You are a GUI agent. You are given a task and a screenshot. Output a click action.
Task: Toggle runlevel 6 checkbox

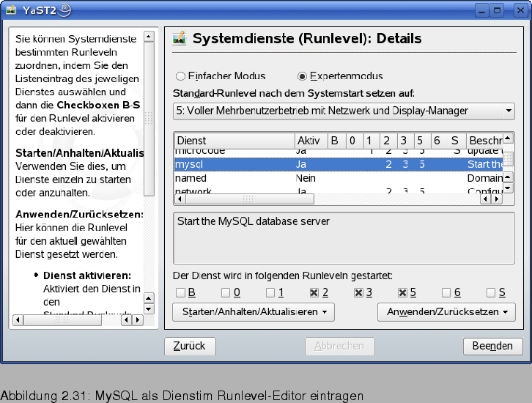click(446, 292)
